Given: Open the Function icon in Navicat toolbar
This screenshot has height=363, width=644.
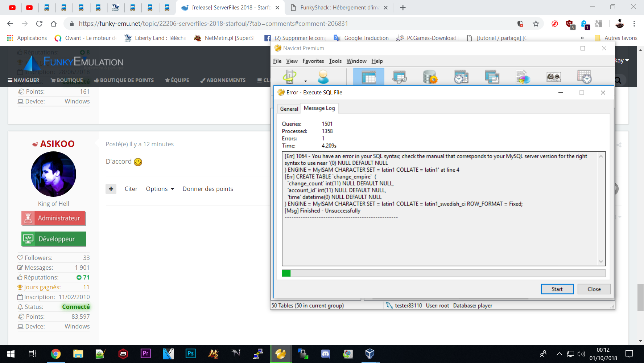Looking at the screenshot, I should [x=430, y=77].
